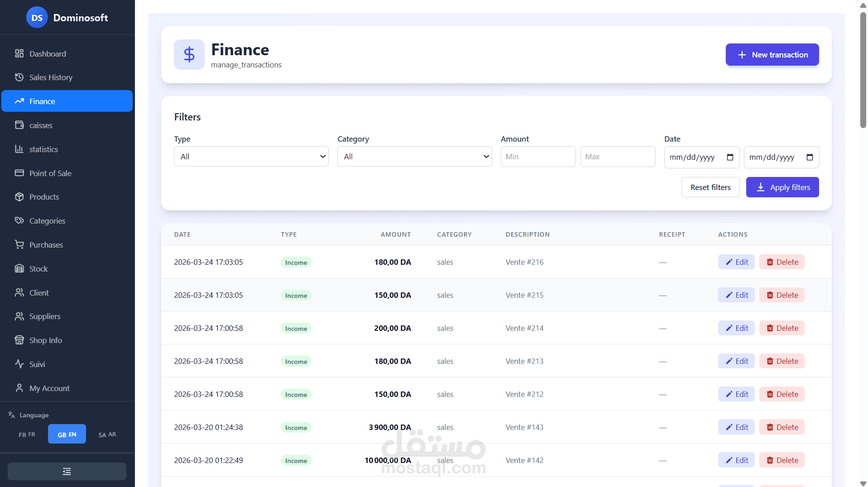Expand the Type filter dropdown

pyautogui.click(x=251, y=157)
